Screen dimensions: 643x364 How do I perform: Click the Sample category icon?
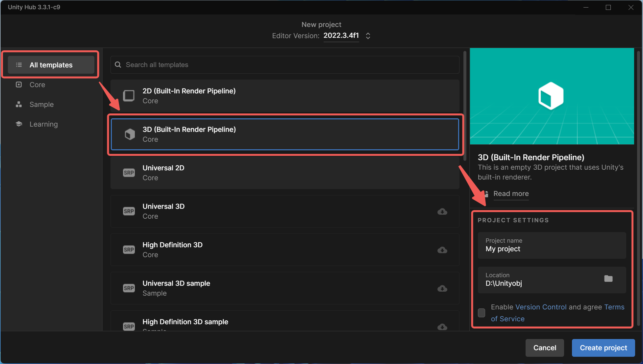19,104
